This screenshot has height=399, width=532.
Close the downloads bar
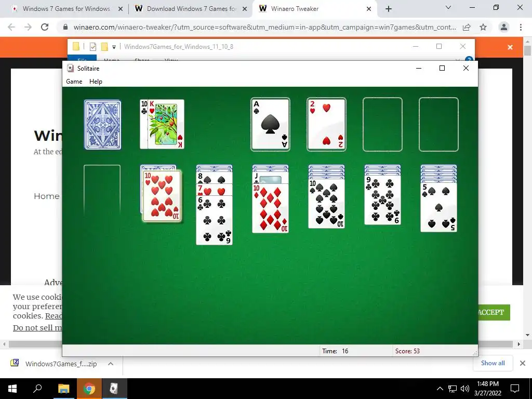click(x=523, y=363)
